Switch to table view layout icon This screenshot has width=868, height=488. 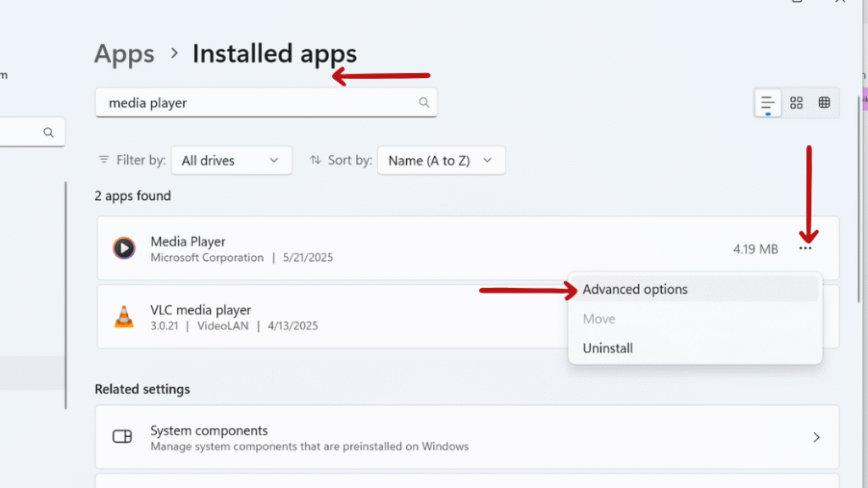click(x=824, y=103)
